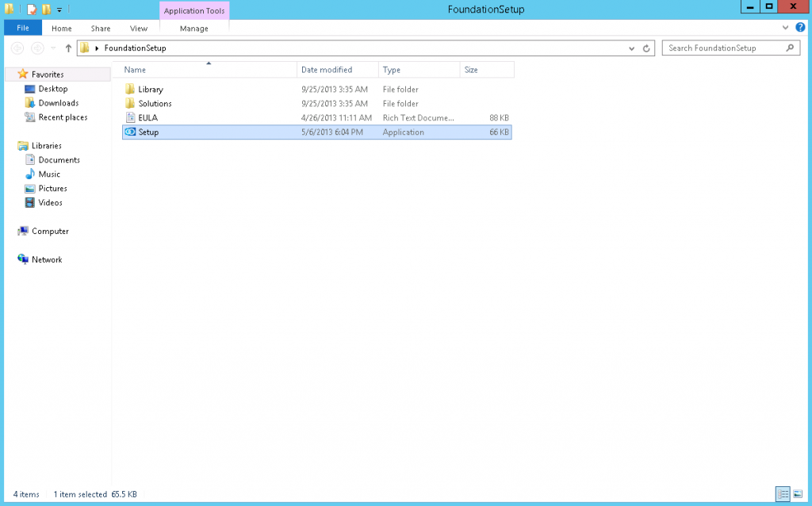The width and height of the screenshot is (812, 506).
Task: Click the Refresh icon in address bar
Action: click(648, 48)
